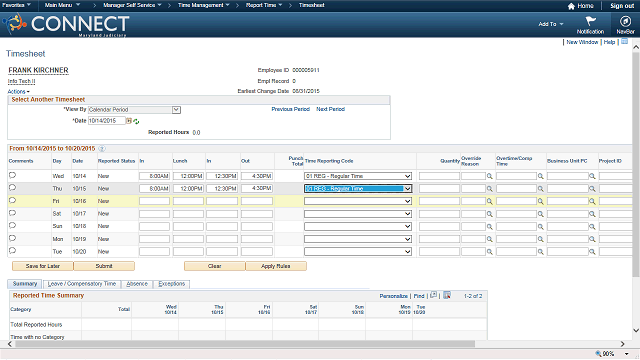Click the Save for Later button
This screenshot has height=360, width=640.
click(42, 266)
